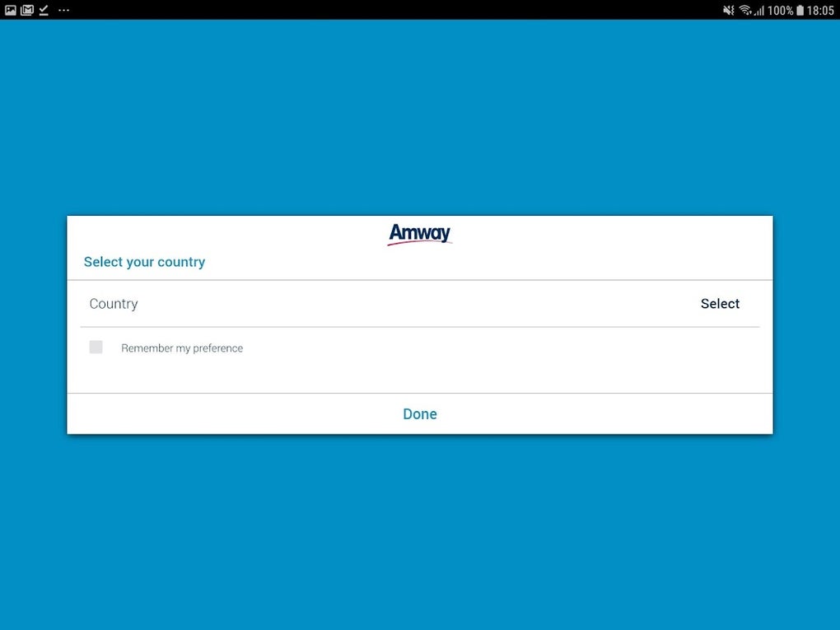The image size is (840, 630).
Task: Open the Gmail notification icon
Action: [27, 10]
